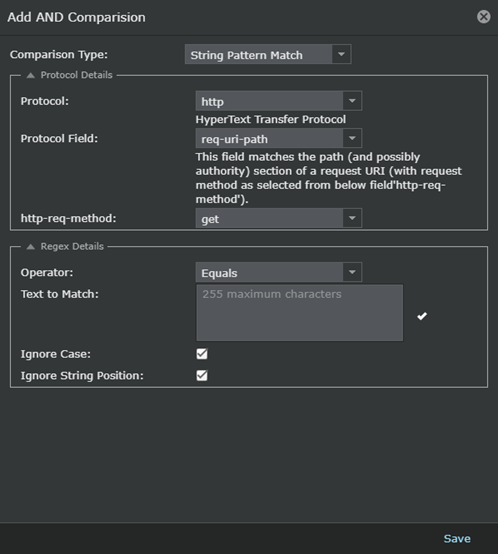Click the 'Protocol Details' section title
This screenshot has width=498, height=554.
point(76,75)
